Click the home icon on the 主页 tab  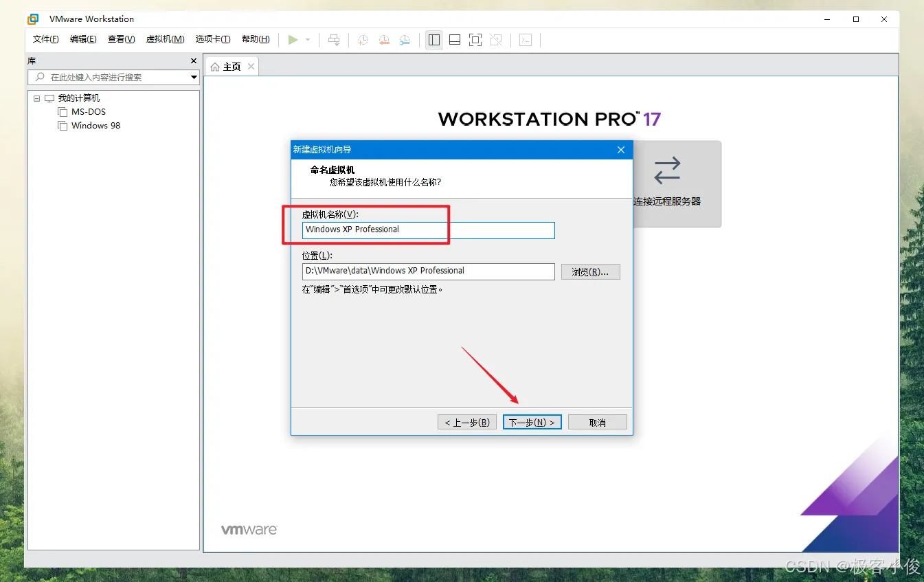(x=215, y=67)
